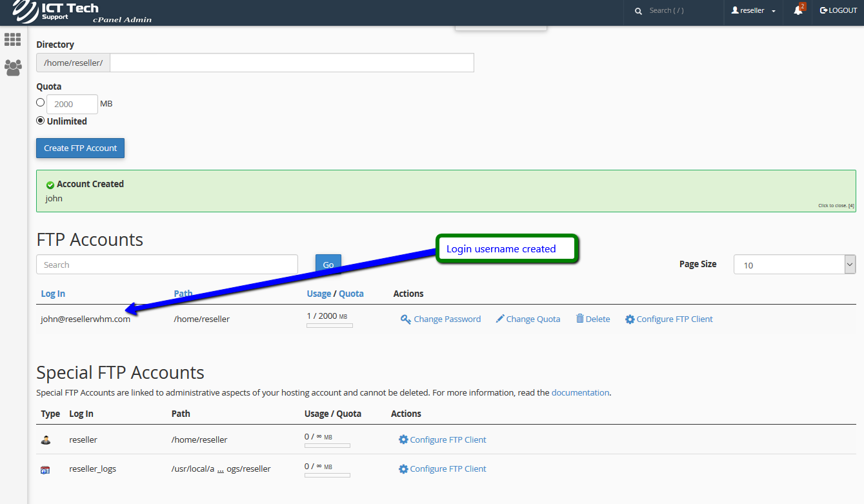The image size is (864, 504).
Task: Click the ICT Tech Support logo
Action: pyautogui.click(x=55, y=12)
